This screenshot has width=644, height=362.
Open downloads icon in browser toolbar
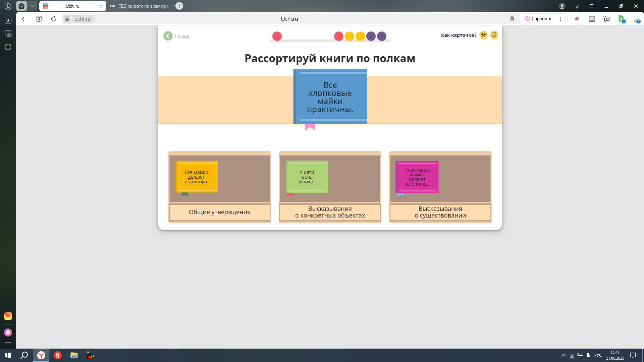point(636,19)
